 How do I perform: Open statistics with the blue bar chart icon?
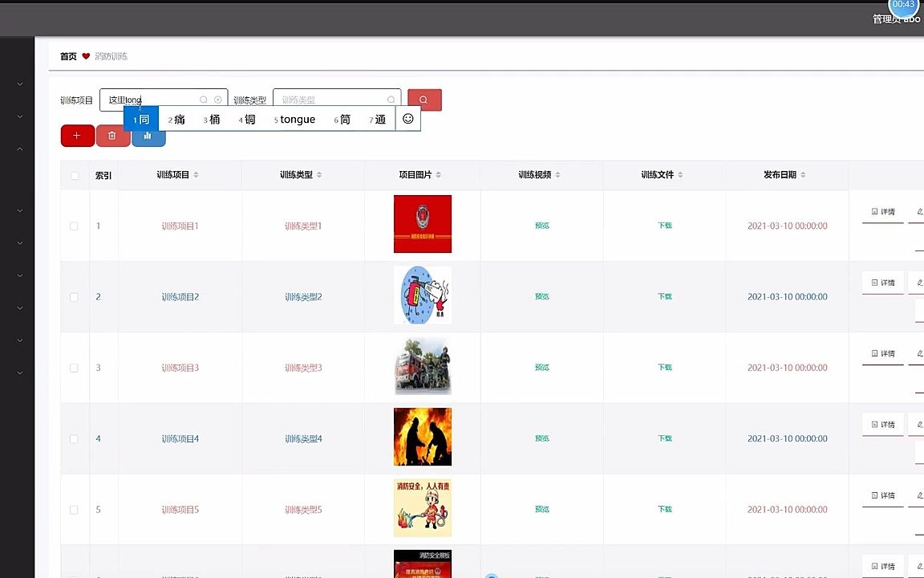(148, 135)
